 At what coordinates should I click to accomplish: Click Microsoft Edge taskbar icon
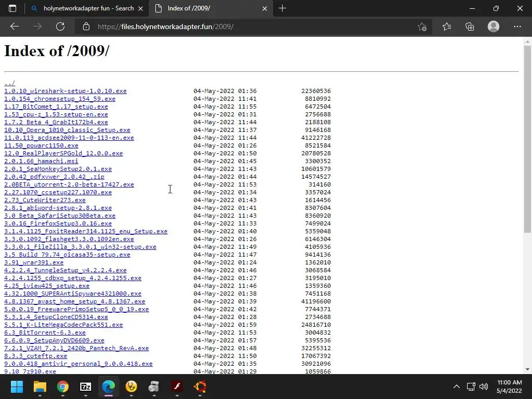click(109, 387)
